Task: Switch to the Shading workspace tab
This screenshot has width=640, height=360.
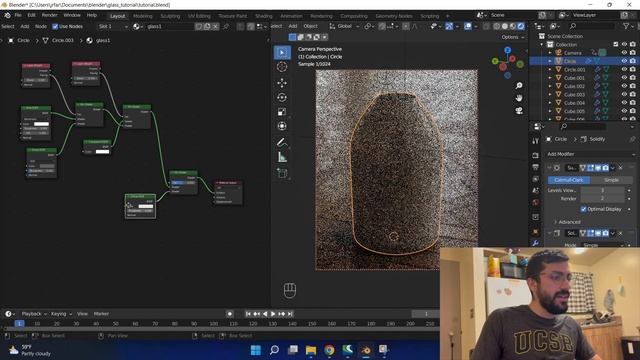Action: pos(264,16)
